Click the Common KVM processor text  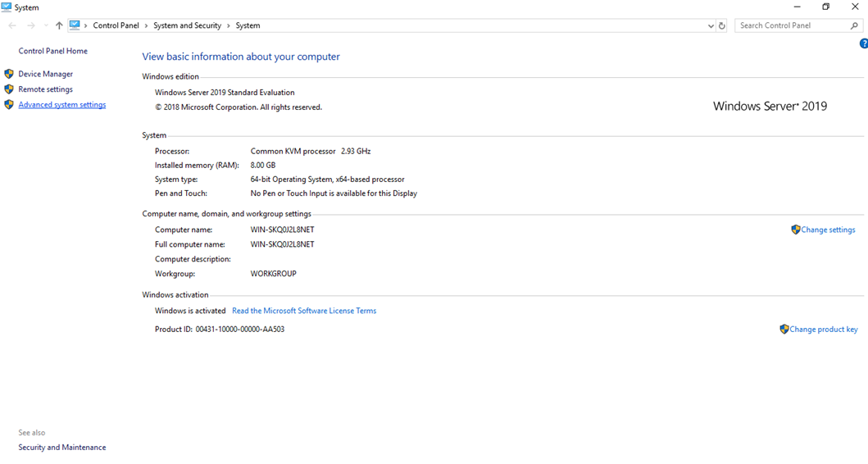pos(293,151)
